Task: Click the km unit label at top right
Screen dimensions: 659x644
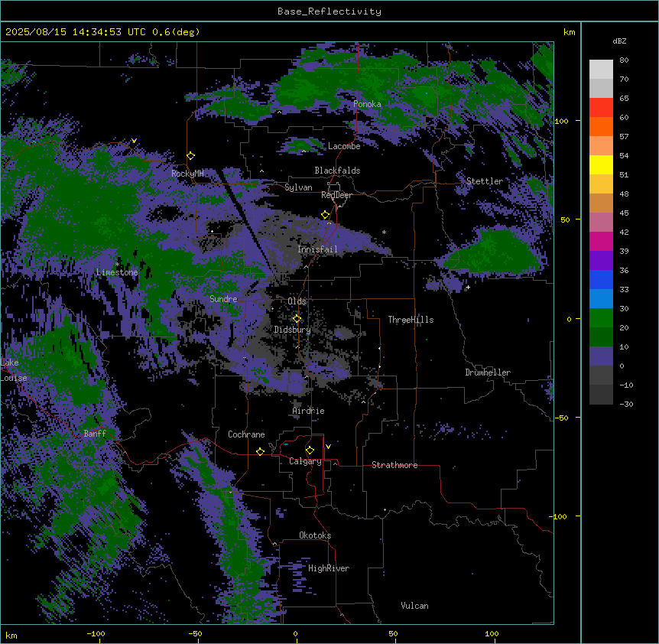Action: coord(569,32)
